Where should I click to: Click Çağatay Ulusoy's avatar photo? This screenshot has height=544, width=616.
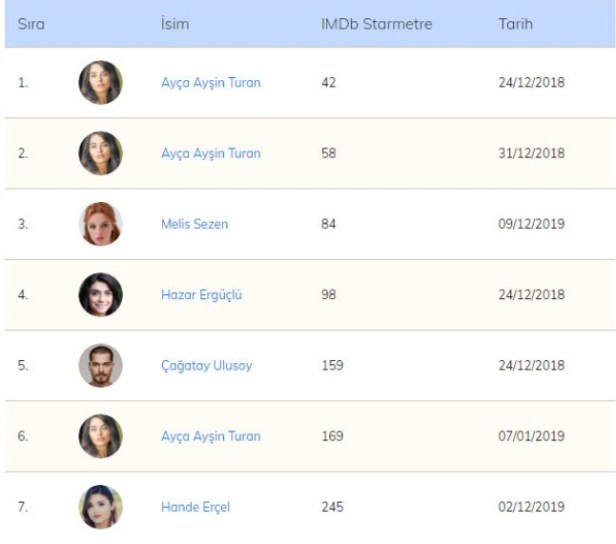(100, 366)
